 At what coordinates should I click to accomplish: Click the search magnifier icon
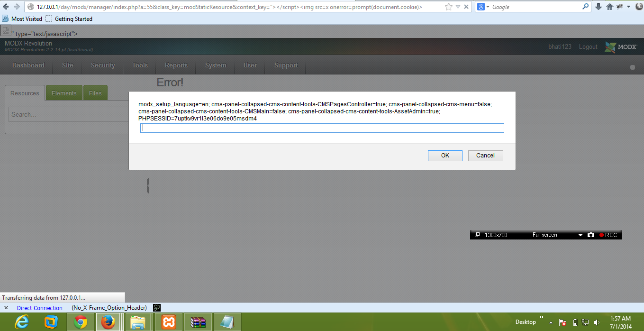pos(586,7)
